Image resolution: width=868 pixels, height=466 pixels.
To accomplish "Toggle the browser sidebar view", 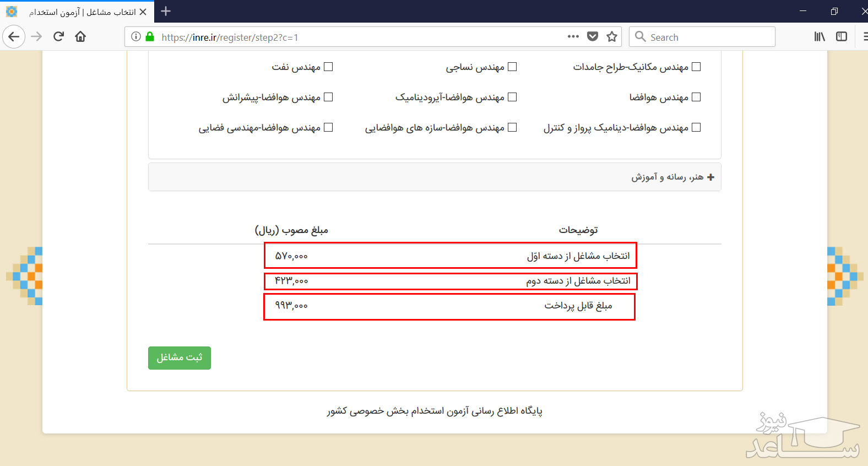I will 841,37.
